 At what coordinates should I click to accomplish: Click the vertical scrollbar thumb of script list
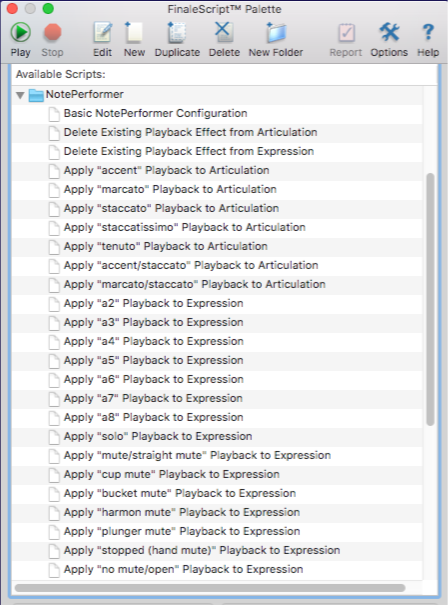(430, 299)
